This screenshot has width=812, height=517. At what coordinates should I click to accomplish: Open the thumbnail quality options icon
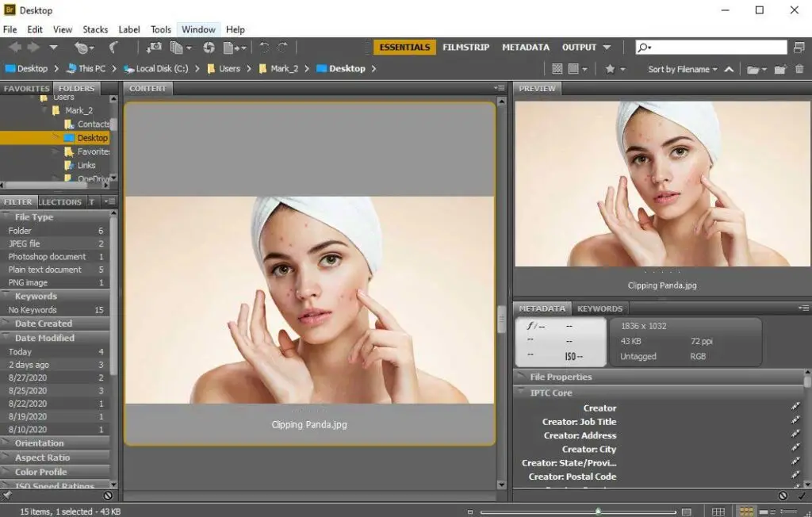(x=577, y=68)
